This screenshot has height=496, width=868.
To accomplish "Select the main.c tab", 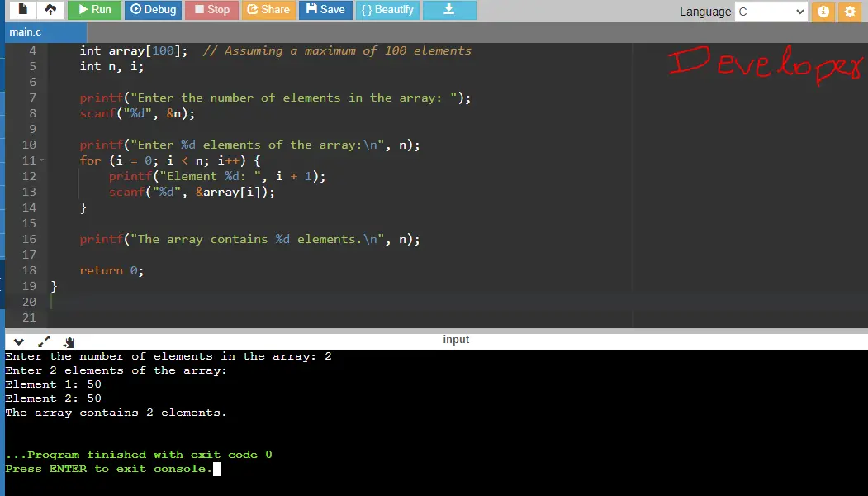I will 25,31.
